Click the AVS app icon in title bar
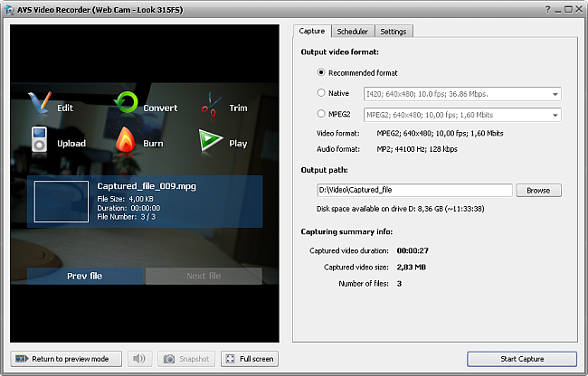 pyautogui.click(x=9, y=9)
